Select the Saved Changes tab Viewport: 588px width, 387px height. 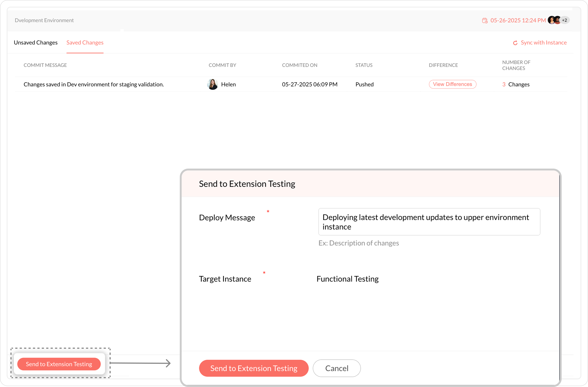coord(85,42)
